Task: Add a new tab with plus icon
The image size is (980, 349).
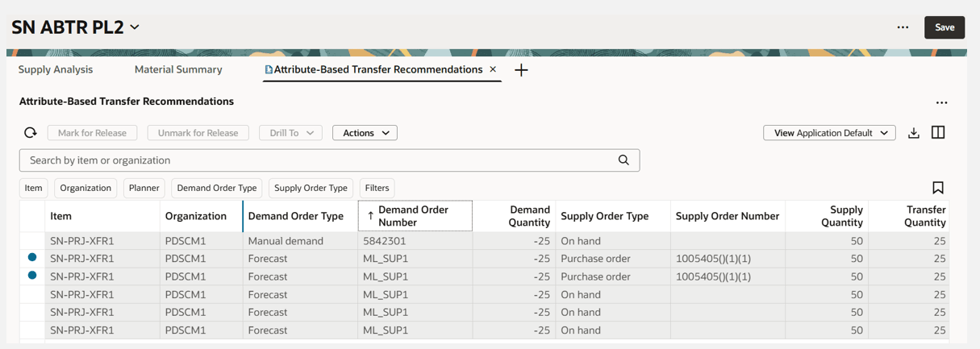Action: coord(521,70)
